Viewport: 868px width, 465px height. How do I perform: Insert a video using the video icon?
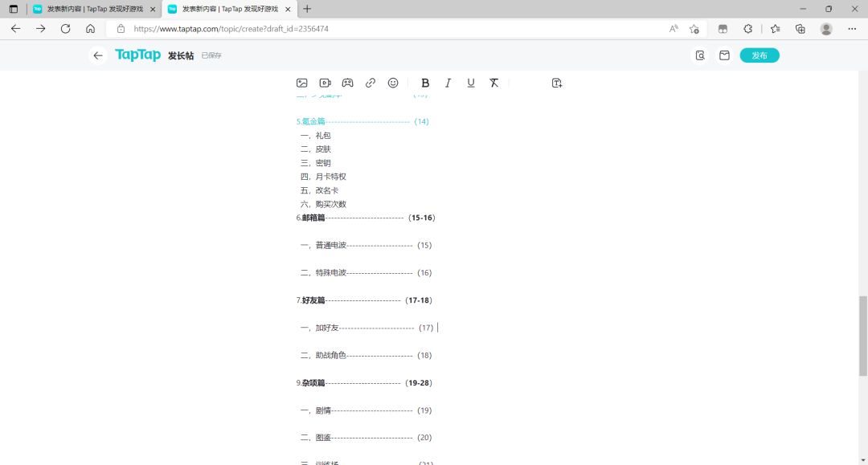point(325,83)
